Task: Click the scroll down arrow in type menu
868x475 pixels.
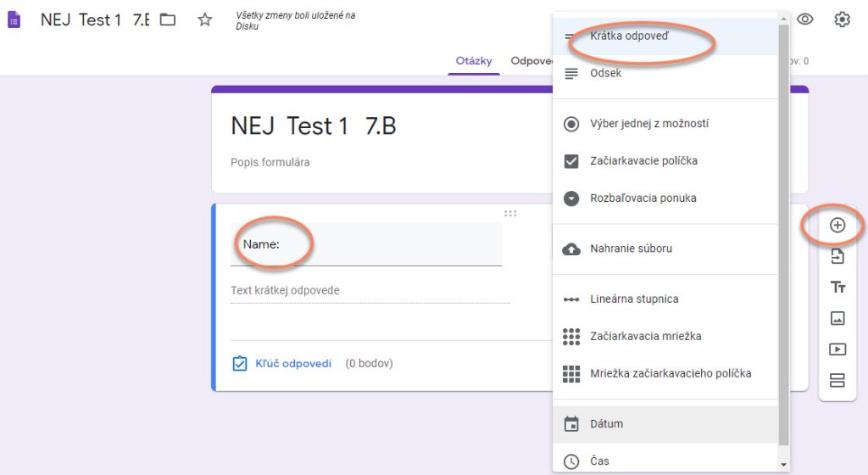Action: (784, 464)
